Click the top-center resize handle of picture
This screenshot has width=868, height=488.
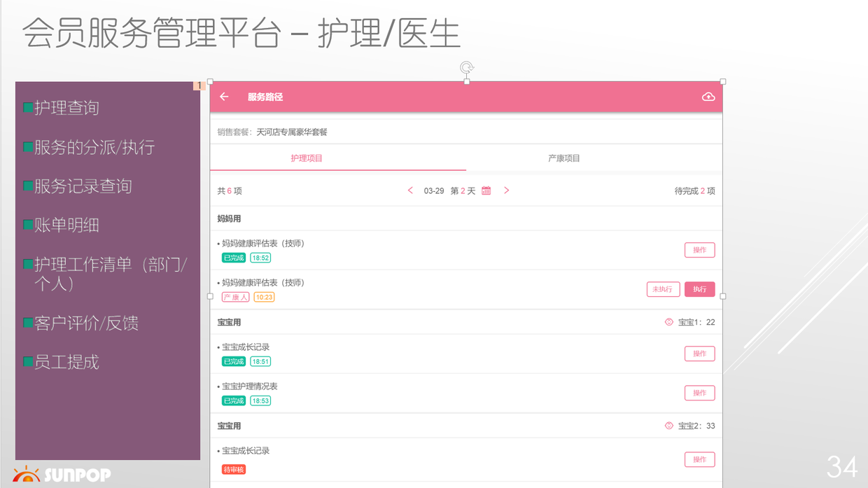click(467, 82)
